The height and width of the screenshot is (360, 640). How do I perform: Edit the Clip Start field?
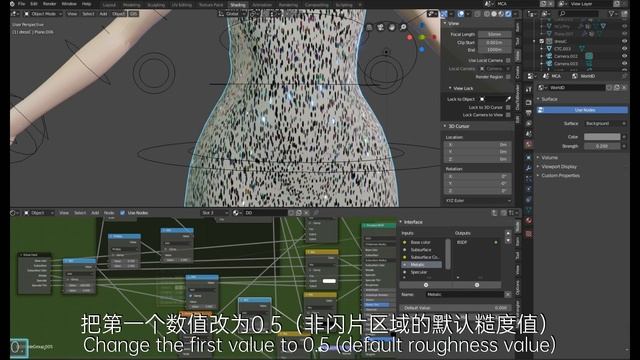point(495,42)
